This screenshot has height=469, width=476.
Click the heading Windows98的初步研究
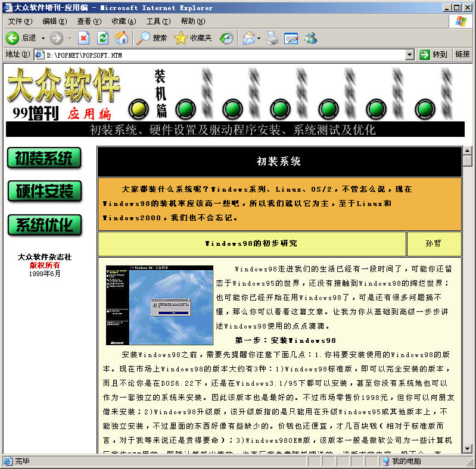[x=251, y=243]
